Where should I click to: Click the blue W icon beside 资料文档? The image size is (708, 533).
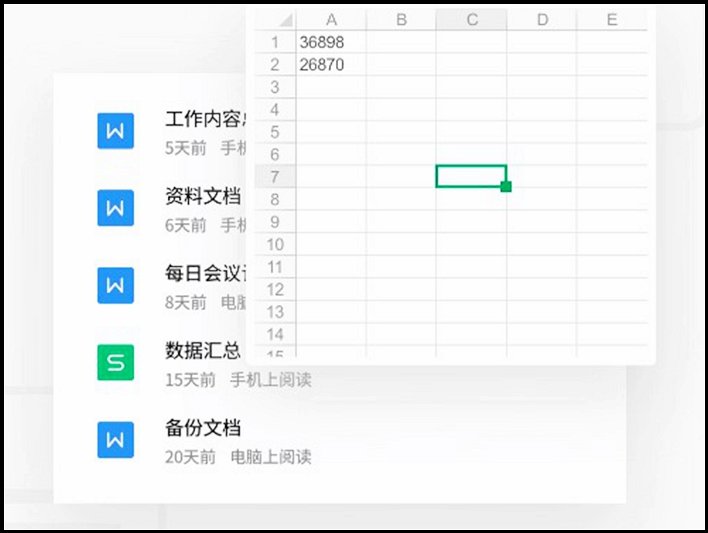coord(115,208)
